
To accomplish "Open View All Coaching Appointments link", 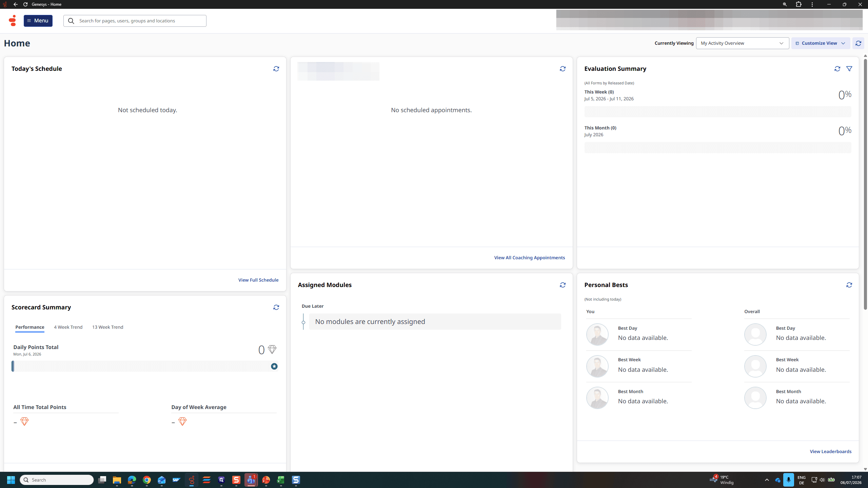I will [x=530, y=258].
